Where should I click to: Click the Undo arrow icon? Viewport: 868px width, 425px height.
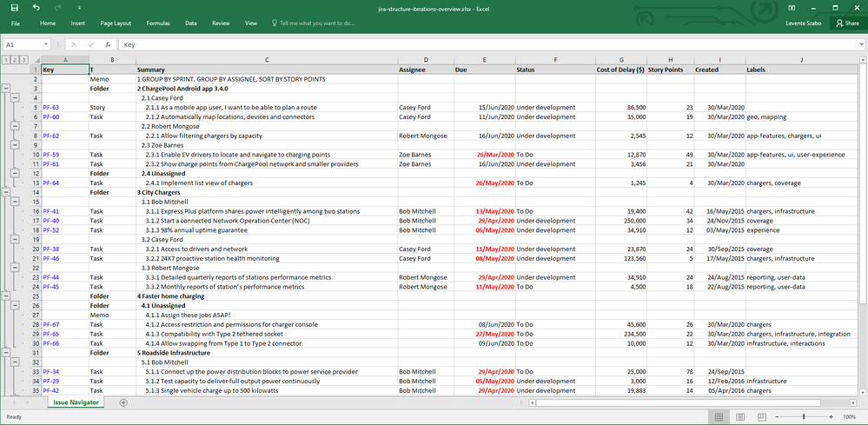click(36, 8)
